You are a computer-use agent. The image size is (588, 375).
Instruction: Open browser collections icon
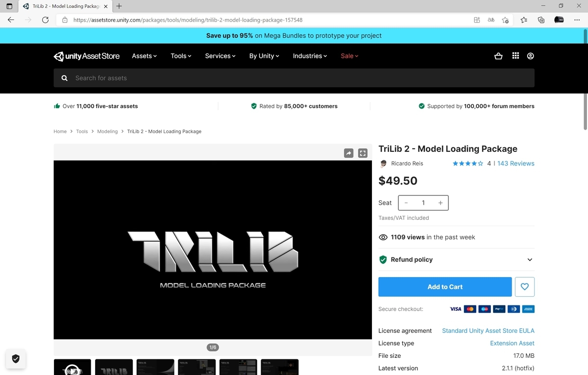[541, 20]
